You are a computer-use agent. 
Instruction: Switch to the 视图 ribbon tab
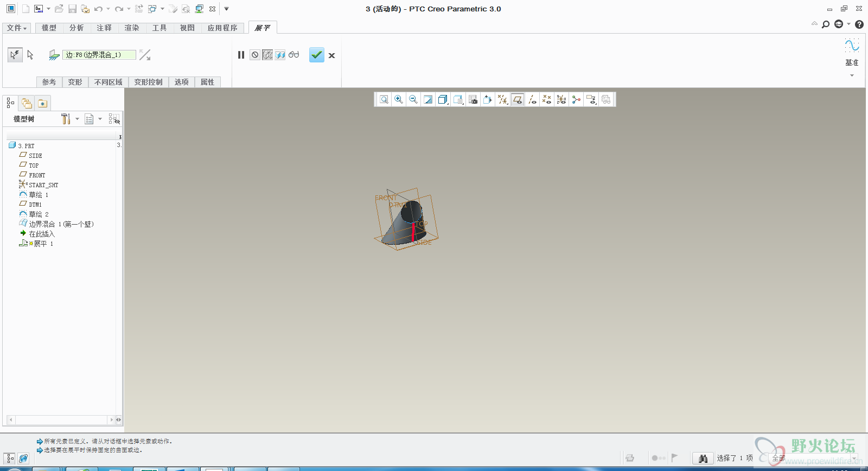coord(187,28)
